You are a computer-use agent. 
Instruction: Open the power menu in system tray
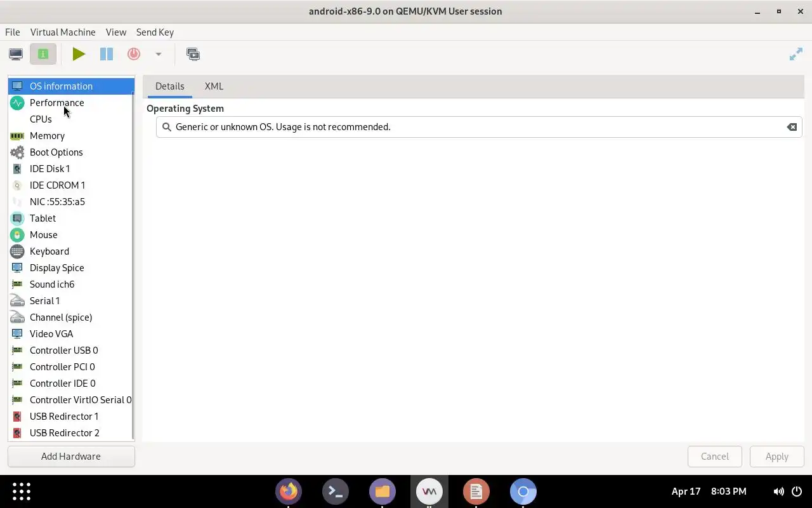(797, 491)
